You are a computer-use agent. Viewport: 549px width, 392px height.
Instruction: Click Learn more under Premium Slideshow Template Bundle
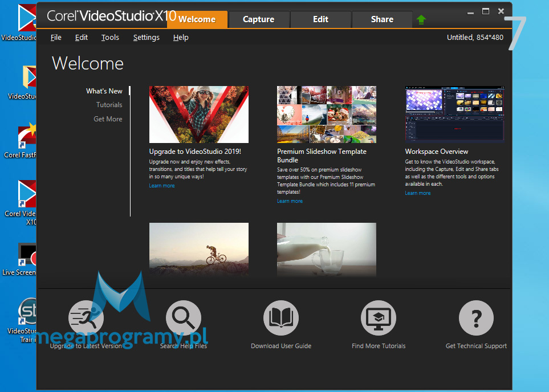click(290, 201)
